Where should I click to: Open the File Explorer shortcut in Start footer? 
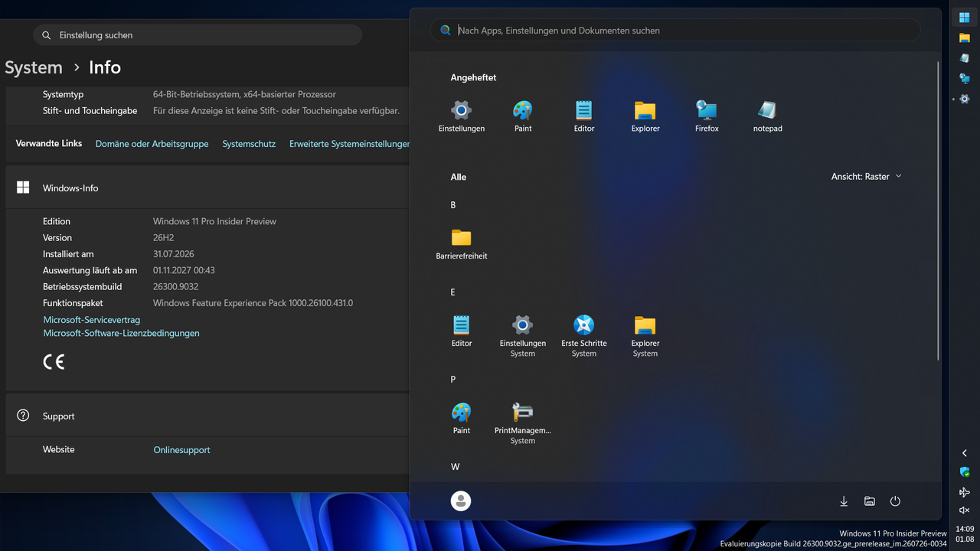[870, 501]
